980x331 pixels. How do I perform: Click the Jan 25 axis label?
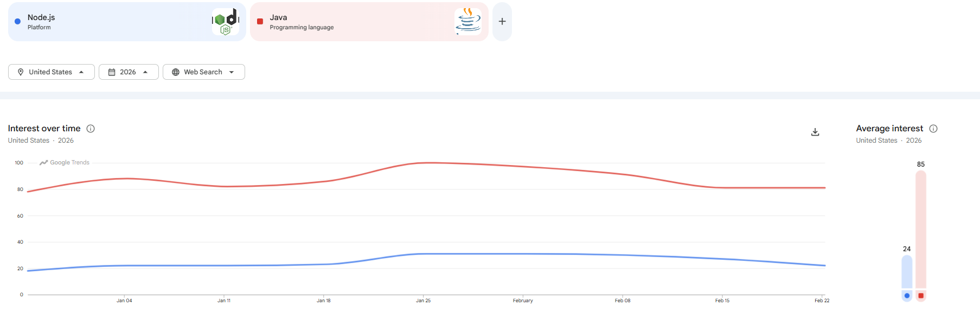click(x=424, y=301)
